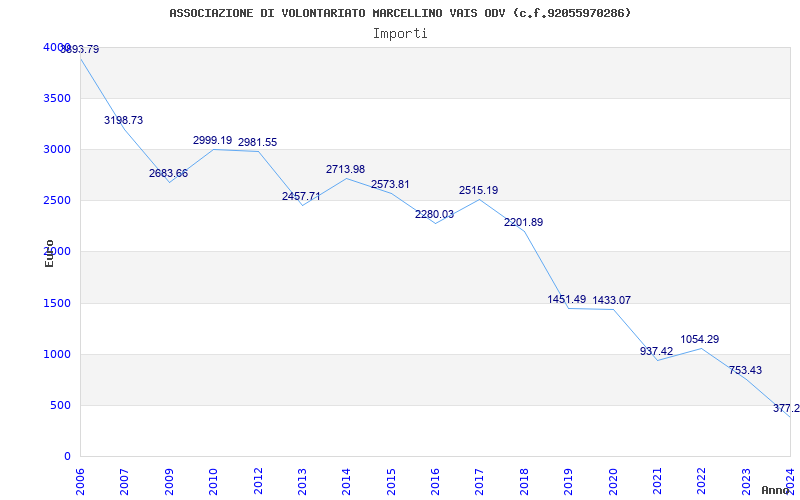Click the year 2006 on the x-axis
This screenshot has height=500, width=800.
[80, 481]
